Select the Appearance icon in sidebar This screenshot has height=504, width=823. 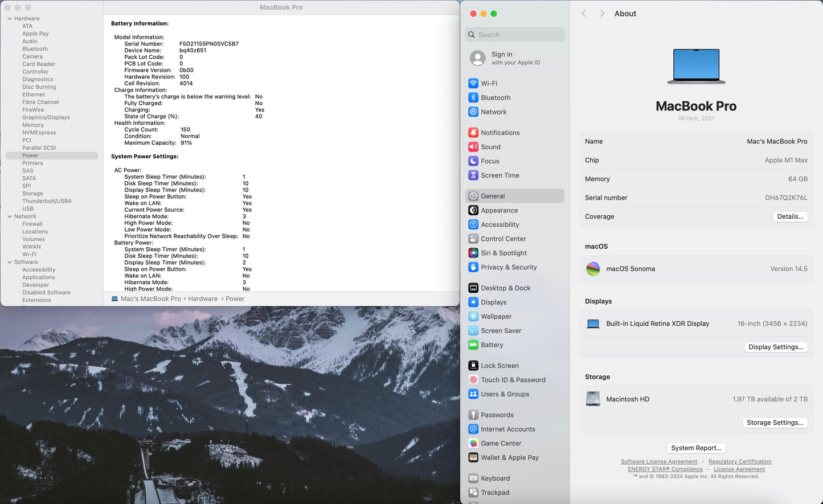click(473, 210)
